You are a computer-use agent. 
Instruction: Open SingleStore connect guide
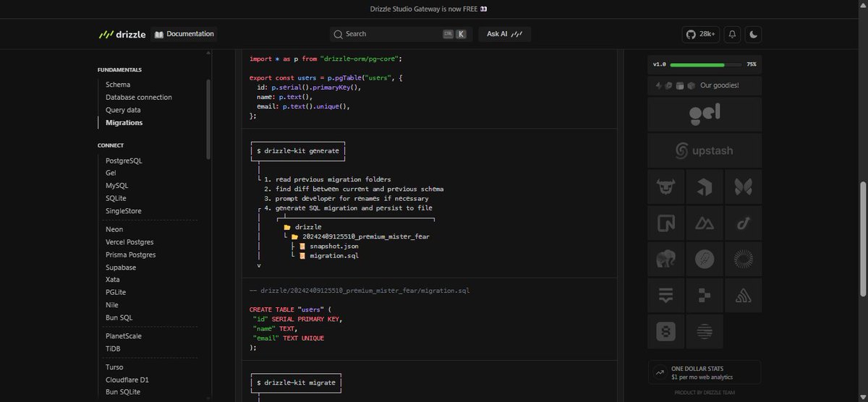pyautogui.click(x=124, y=211)
